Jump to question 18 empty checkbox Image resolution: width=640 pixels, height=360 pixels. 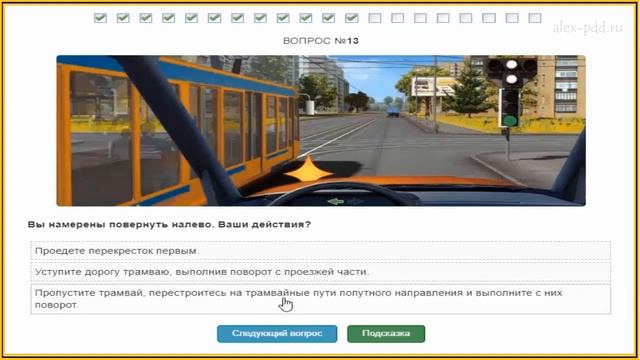click(489, 18)
